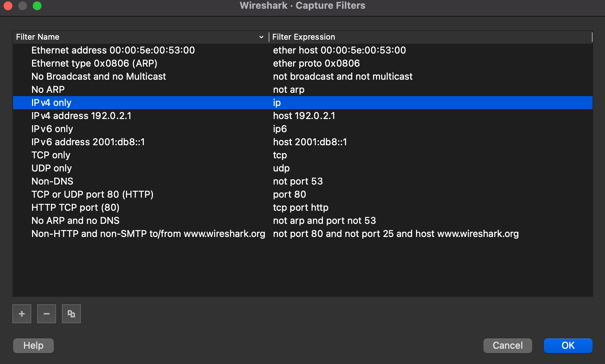
Task: Select 'No Broadcast and no Multicast' filter
Action: pyautogui.click(x=99, y=76)
